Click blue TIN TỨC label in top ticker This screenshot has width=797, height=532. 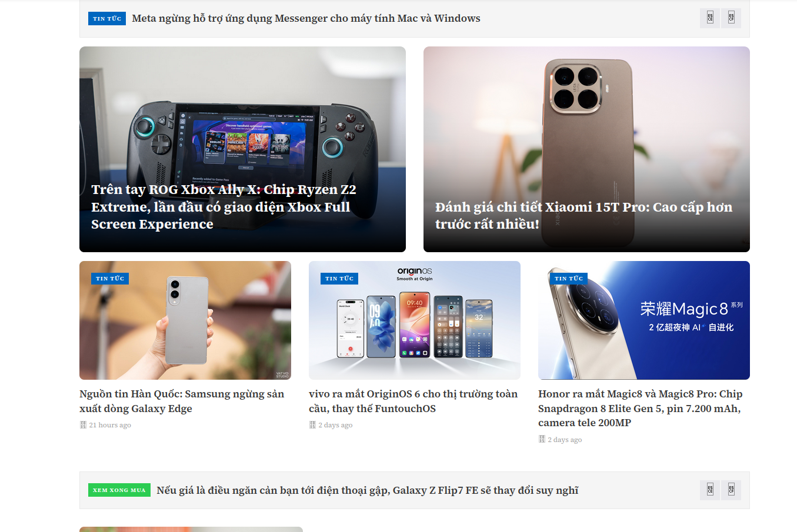(x=107, y=19)
